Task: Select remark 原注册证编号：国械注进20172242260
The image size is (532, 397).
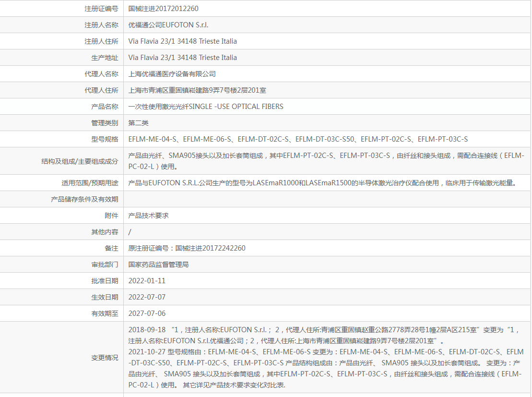Action: point(187,248)
